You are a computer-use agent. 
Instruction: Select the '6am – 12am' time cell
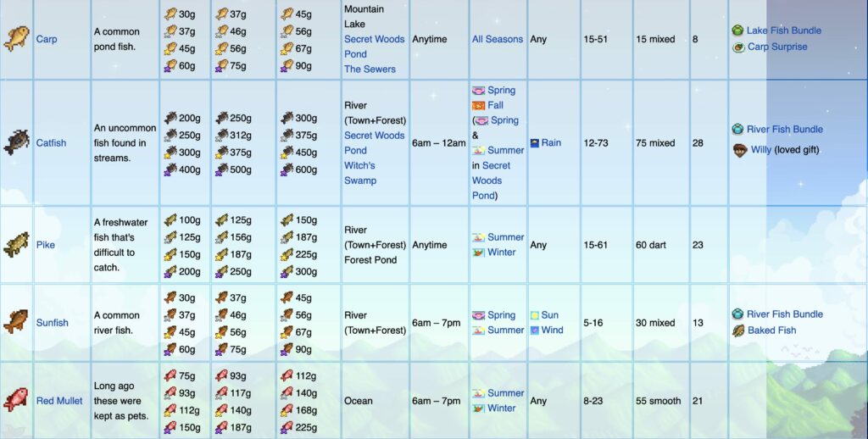[x=438, y=143]
